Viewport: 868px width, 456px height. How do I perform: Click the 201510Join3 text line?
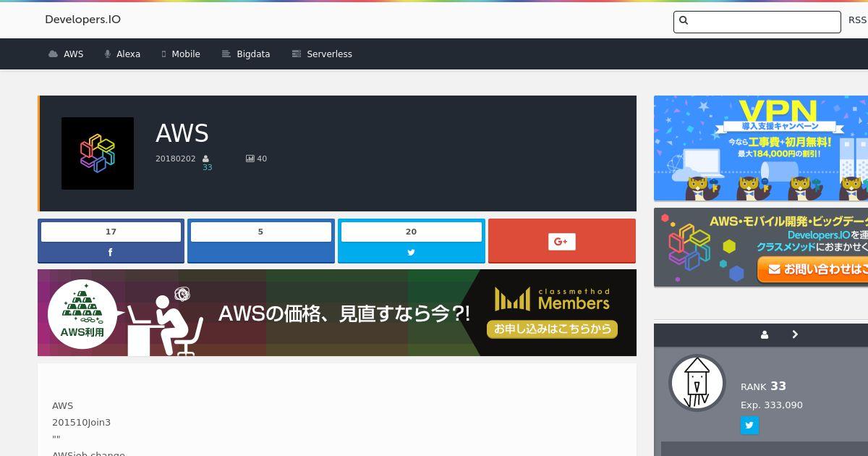[81, 423]
